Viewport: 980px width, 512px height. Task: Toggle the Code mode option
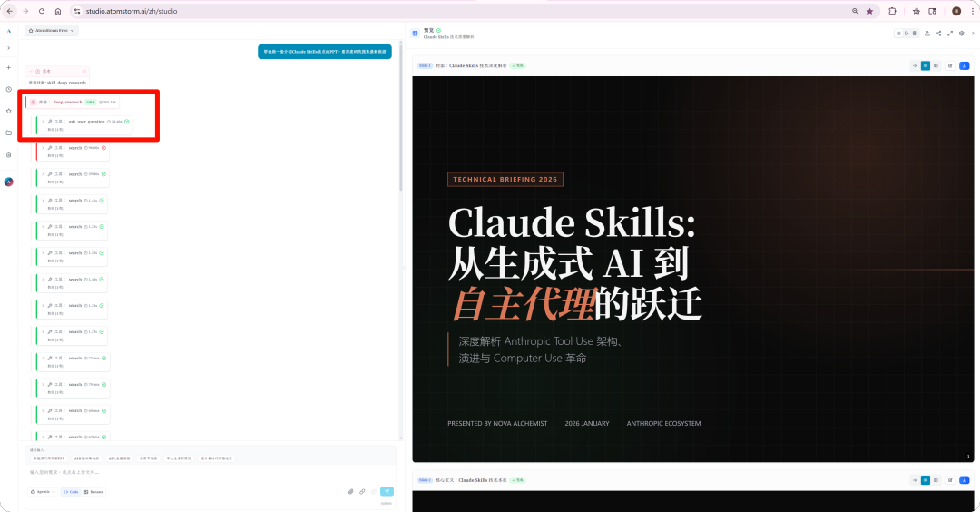72,492
